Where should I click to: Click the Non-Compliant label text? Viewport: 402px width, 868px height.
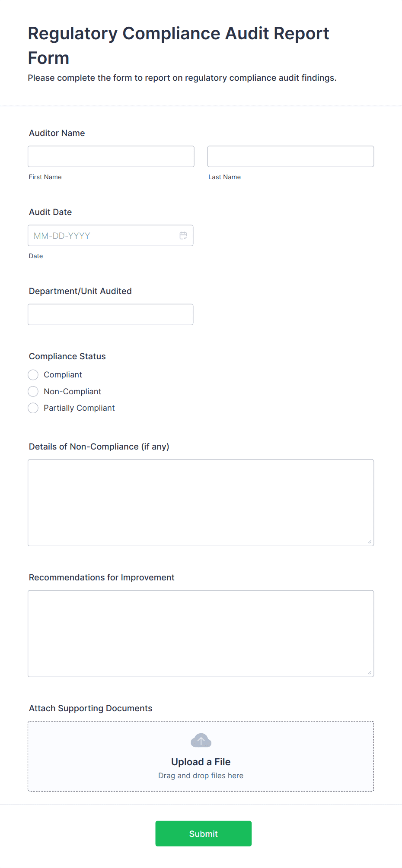pyautogui.click(x=73, y=391)
